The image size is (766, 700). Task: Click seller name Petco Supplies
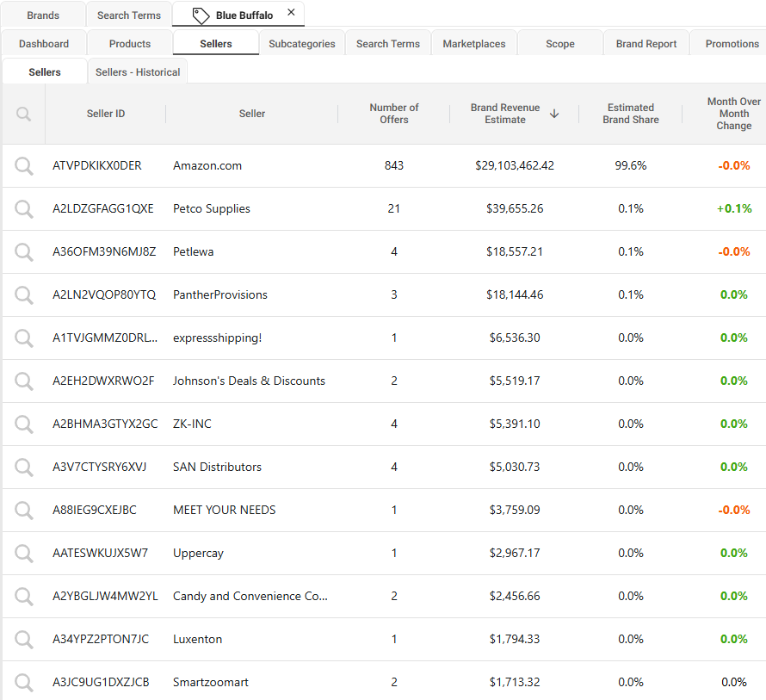212,208
